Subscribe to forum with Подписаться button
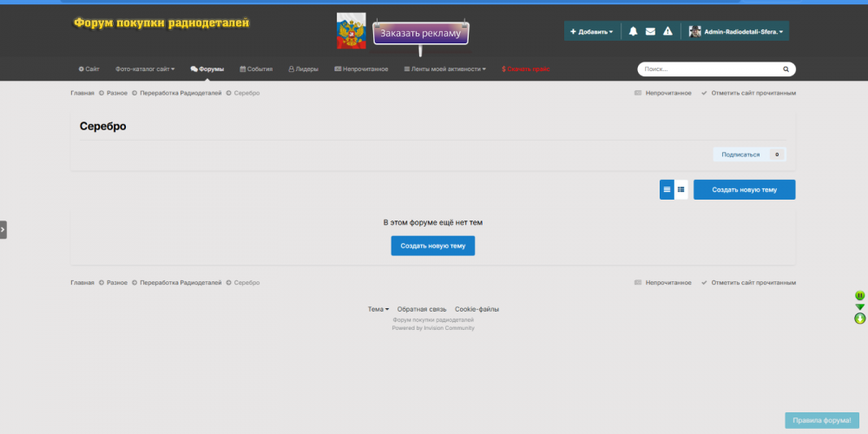 [x=740, y=155]
